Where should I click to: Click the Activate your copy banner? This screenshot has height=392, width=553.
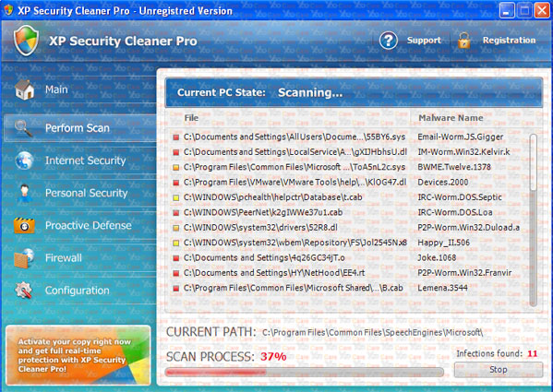click(78, 355)
